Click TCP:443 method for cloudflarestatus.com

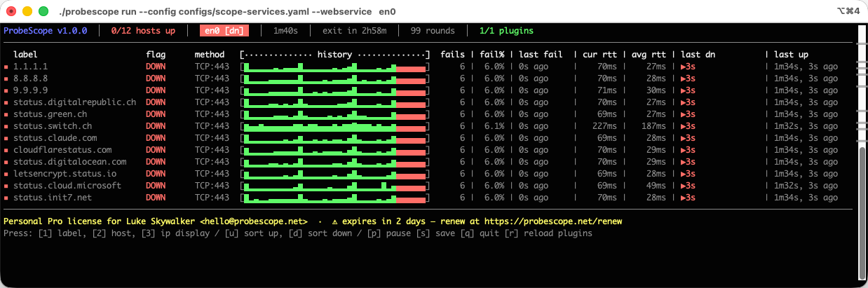click(212, 150)
